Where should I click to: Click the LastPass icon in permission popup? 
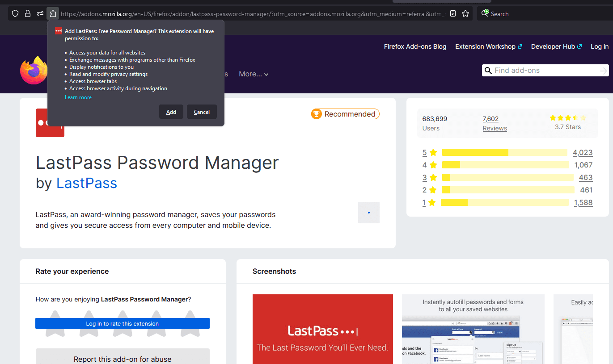(x=59, y=31)
